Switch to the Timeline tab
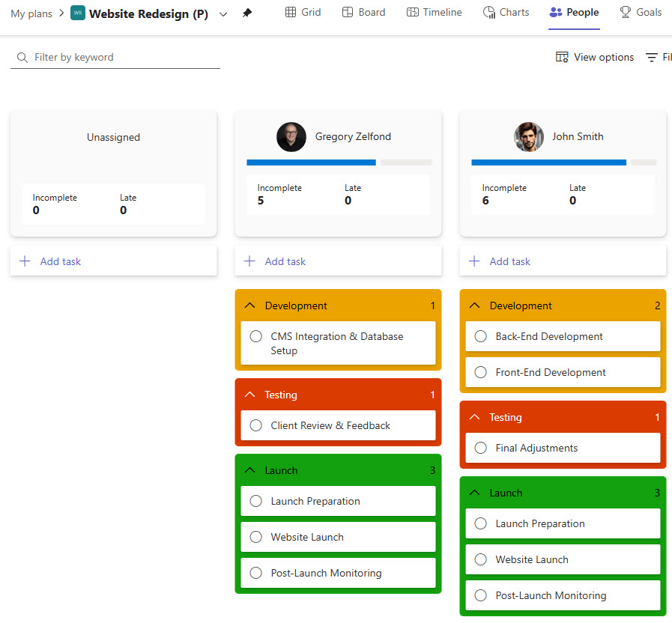 [434, 13]
